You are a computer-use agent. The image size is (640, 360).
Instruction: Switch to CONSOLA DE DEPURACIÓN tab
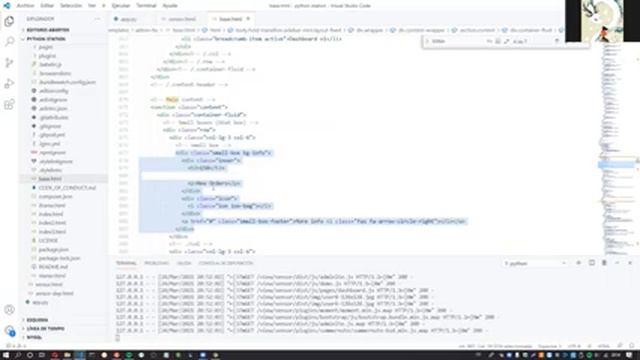coord(226,263)
